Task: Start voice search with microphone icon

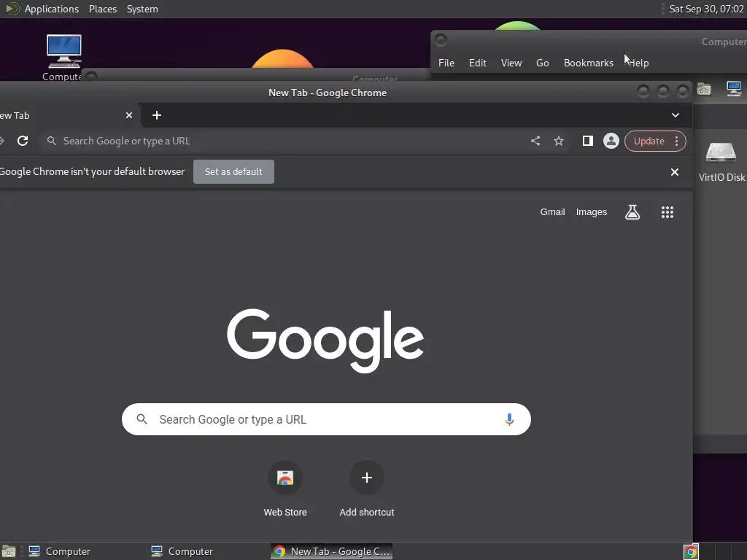Action: click(x=509, y=419)
